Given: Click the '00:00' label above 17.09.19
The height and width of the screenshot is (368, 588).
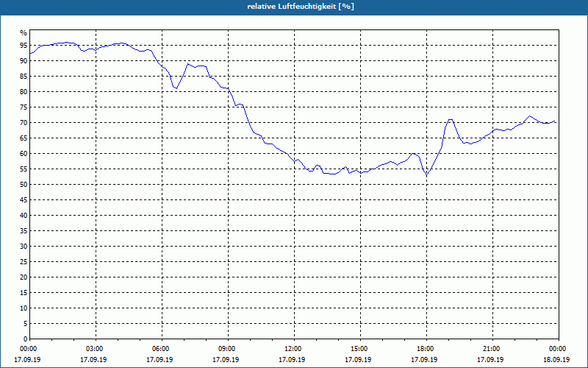Looking at the screenshot, I should click(x=29, y=349).
